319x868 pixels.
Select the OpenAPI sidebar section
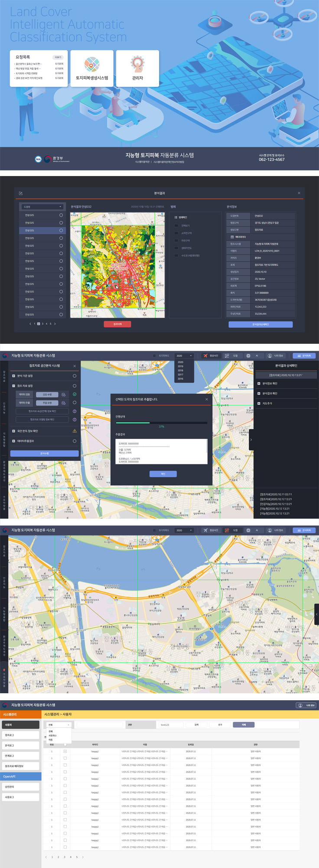tap(20, 777)
